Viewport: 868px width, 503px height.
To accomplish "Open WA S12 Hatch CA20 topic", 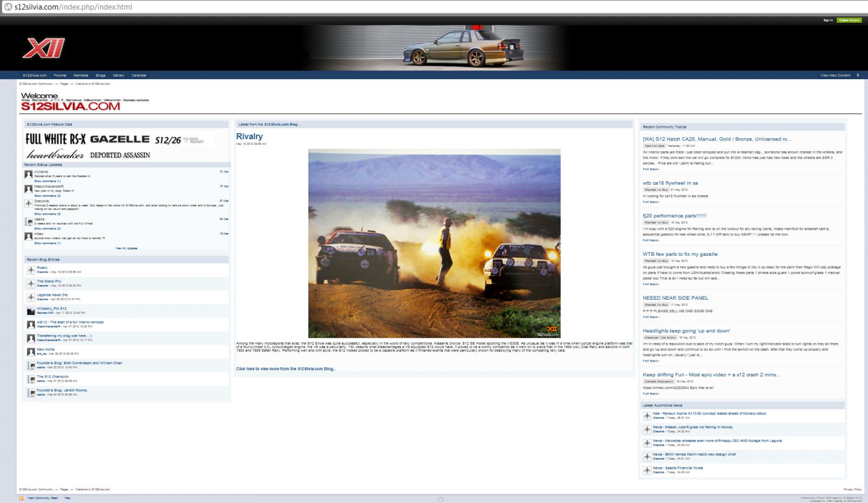I will click(x=717, y=139).
